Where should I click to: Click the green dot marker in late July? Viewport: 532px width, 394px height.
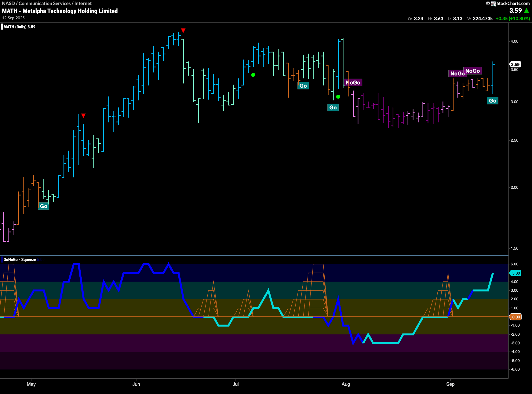point(338,97)
